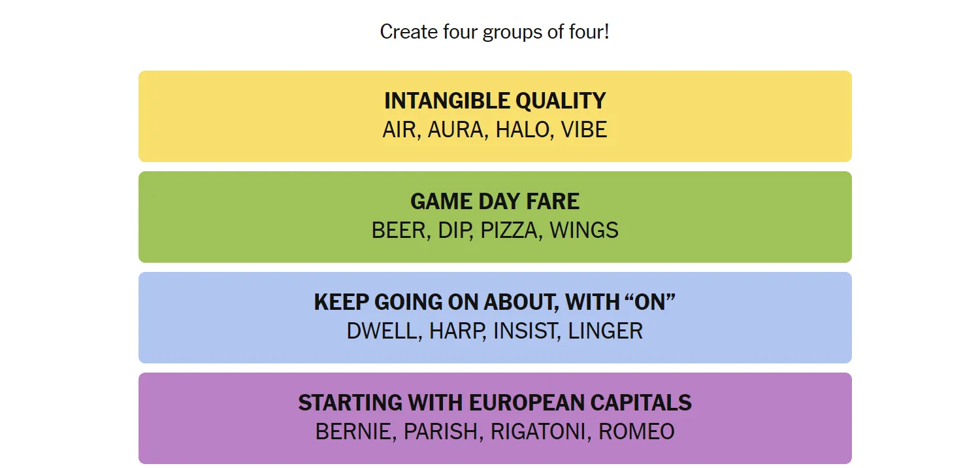Click the "Create four groups of four!" heading
This screenshot has width=980, height=468.
coord(495,31)
